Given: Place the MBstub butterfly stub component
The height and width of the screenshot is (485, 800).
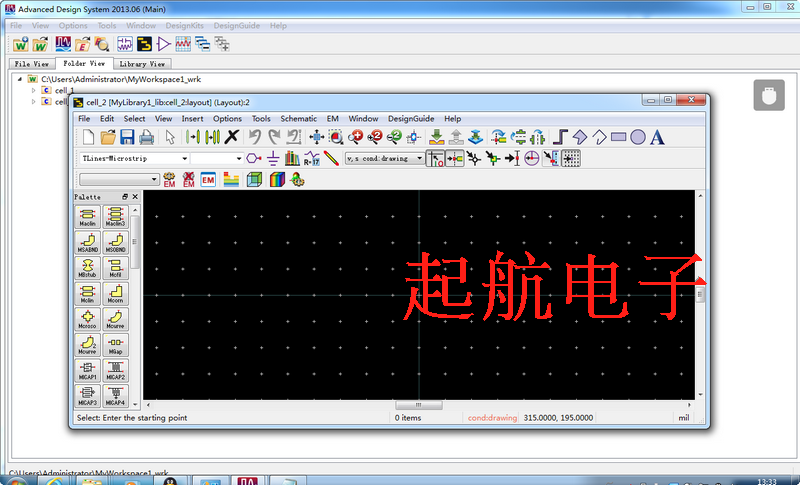Looking at the screenshot, I should (87, 267).
